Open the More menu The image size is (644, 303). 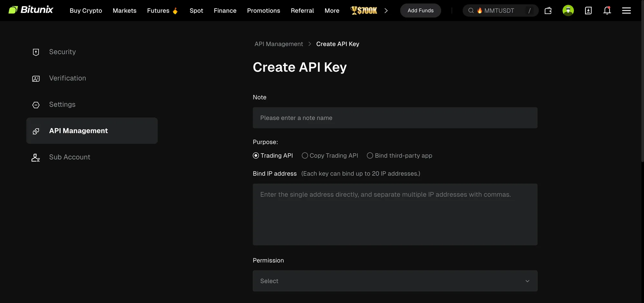332,11
